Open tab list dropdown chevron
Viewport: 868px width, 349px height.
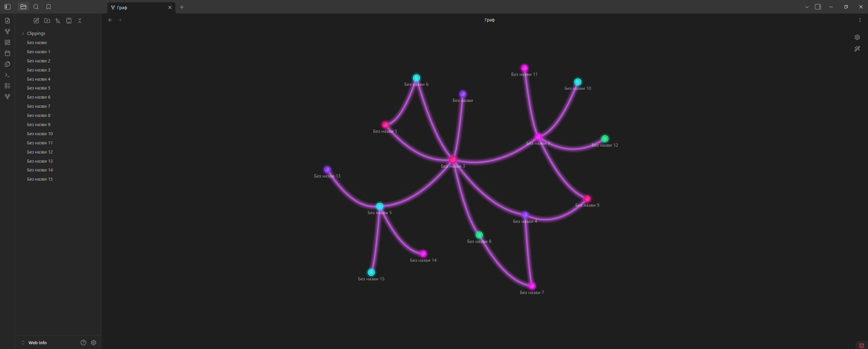(x=807, y=7)
